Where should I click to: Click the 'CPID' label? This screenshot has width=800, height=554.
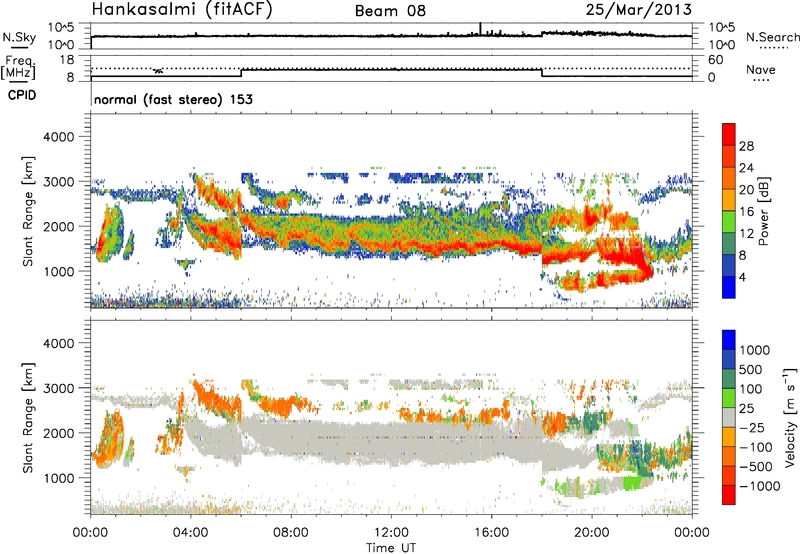pyautogui.click(x=22, y=95)
